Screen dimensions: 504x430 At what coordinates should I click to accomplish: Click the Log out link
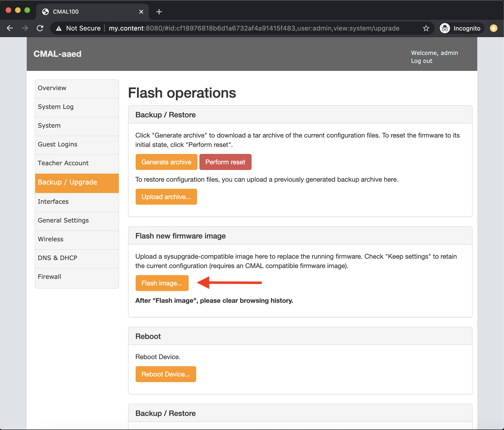(422, 61)
